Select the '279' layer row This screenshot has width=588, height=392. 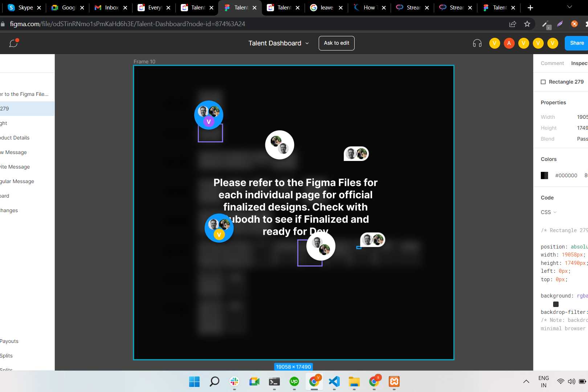pyautogui.click(x=27, y=109)
